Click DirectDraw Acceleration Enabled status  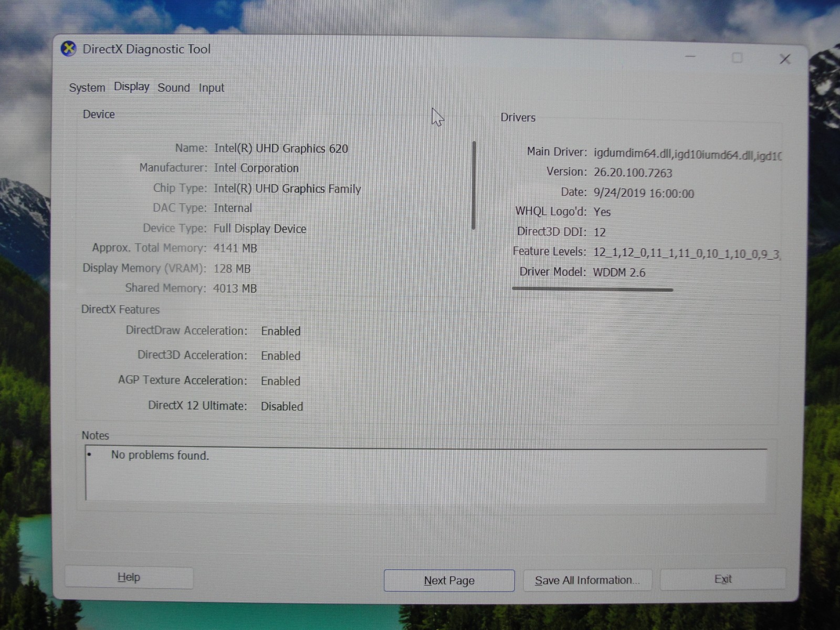[281, 331]
